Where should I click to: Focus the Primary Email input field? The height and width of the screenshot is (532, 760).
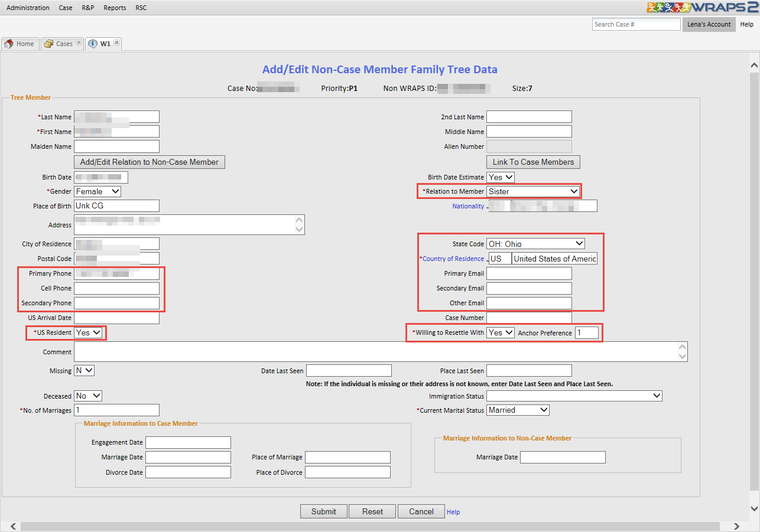[x=529, y=273]
